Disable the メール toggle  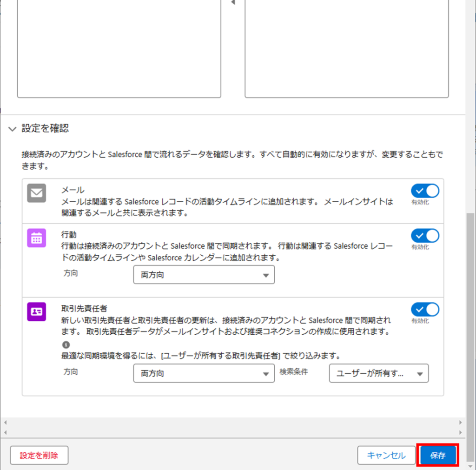(x=425, y=191)
